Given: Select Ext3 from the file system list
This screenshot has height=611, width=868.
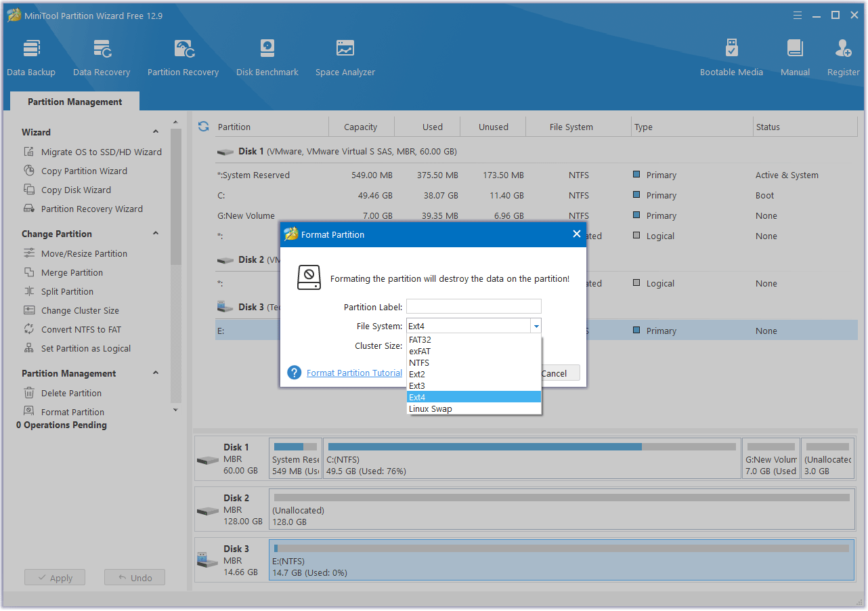Looking at the screenshot, I should (x=474, y=386).
